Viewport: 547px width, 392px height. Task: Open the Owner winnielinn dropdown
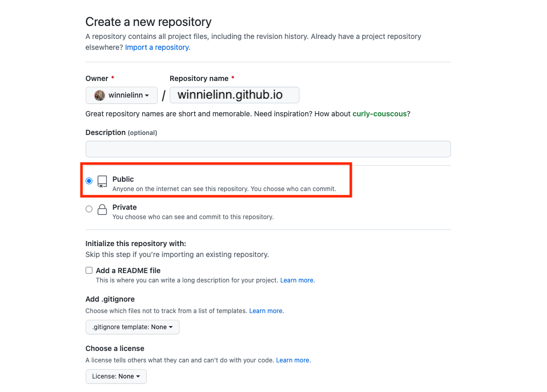pyautogui.click(x=121, y=96)
